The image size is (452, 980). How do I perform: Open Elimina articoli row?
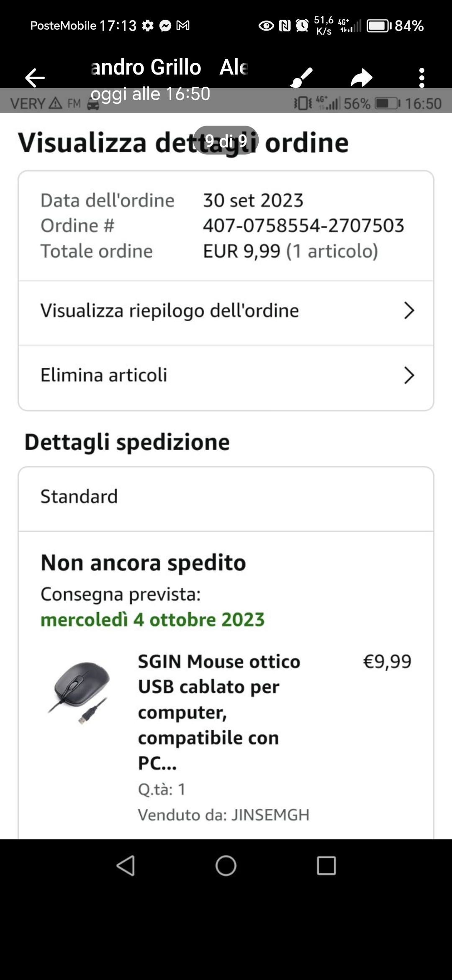[x=104, y=375]
